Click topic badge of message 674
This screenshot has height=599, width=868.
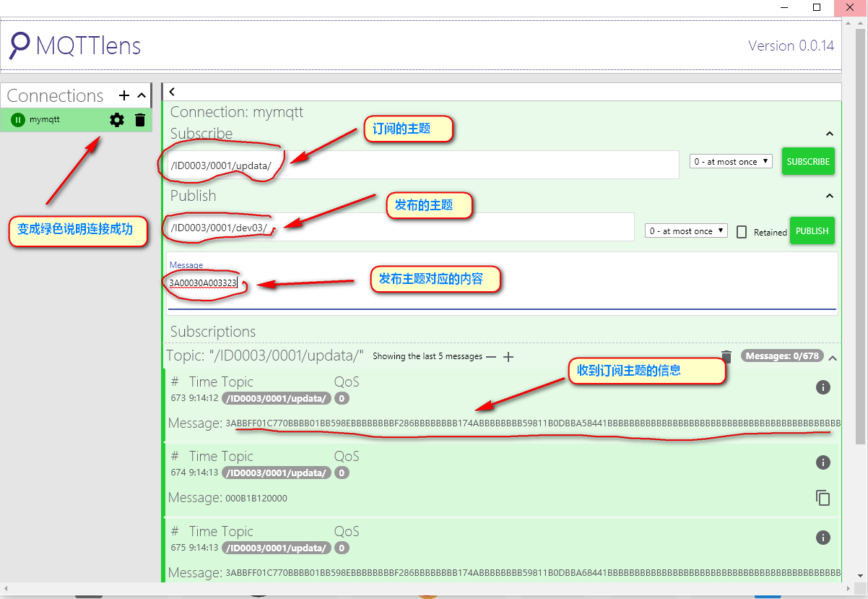277,473
